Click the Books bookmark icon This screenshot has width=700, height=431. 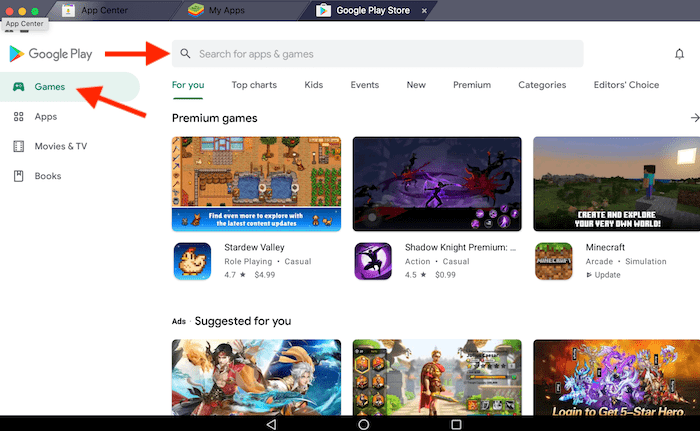(18, 176)
